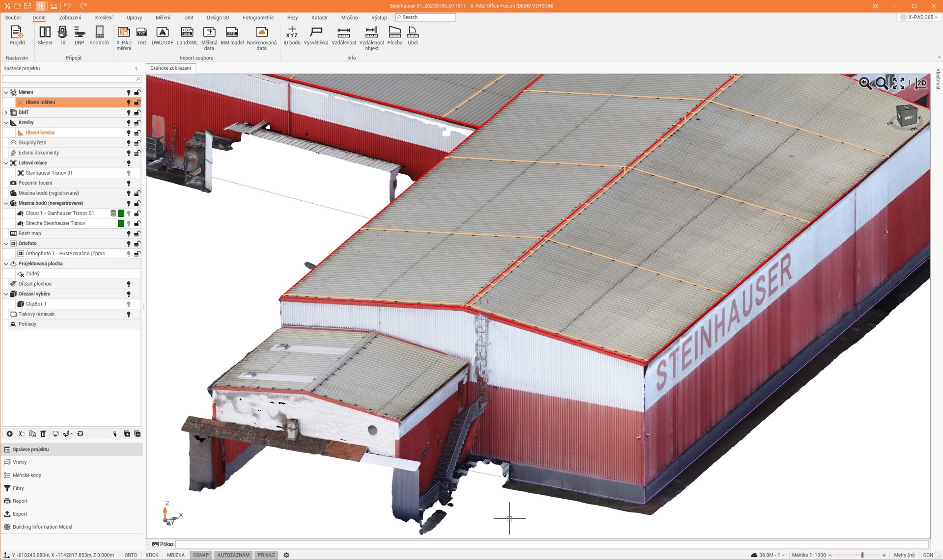
Task: Click the add item icon in project manager toolbar
Action: pyautogui.click(x=9, y=434)
